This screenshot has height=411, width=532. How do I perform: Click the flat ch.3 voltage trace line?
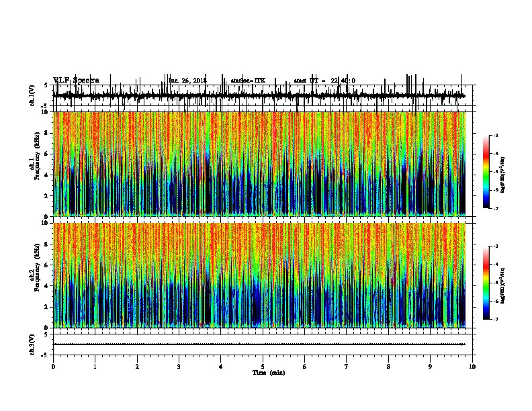pos(259,345)
